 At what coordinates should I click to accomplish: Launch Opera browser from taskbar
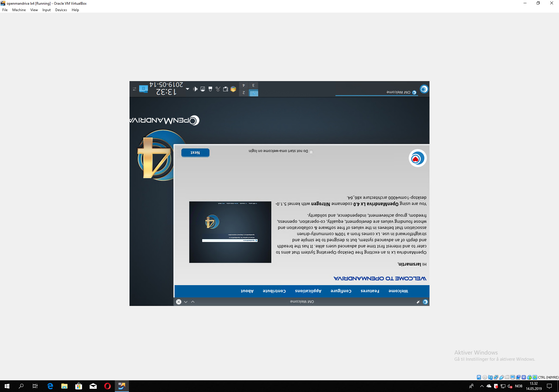(x=108, y=386)
